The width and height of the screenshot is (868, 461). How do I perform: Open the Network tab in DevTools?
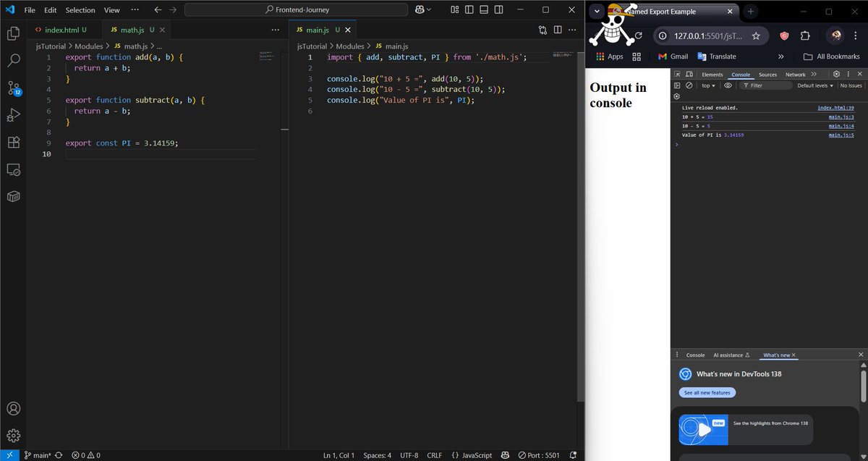[x=795, y=75]
